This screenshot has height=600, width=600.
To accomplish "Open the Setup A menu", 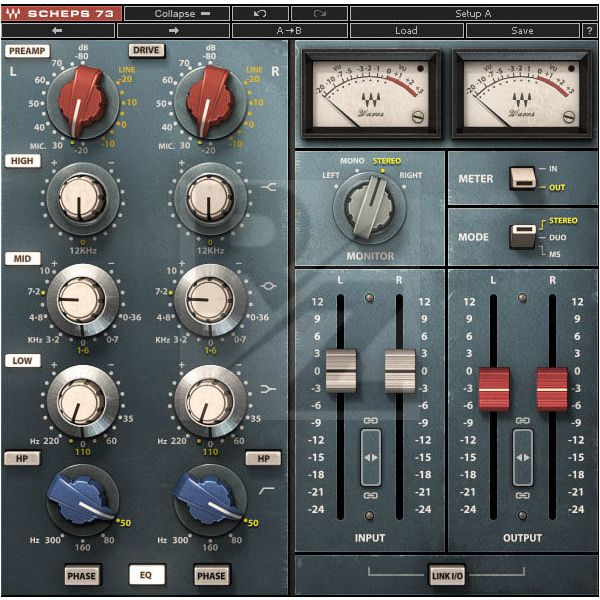I will coord(473,14).
